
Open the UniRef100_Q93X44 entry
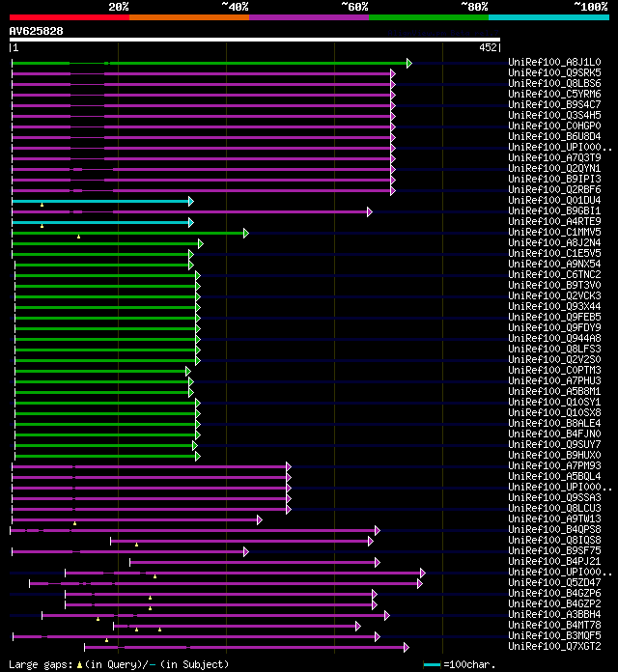[554, 306]
